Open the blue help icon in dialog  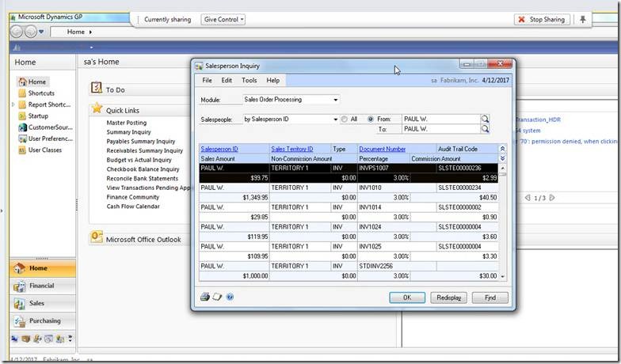(230, 298)
